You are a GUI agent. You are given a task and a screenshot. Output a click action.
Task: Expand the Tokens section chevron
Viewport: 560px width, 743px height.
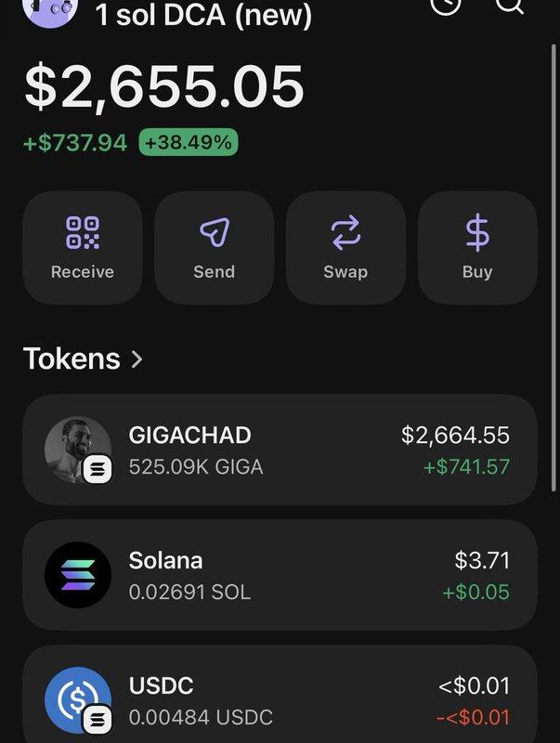(137, 359)
